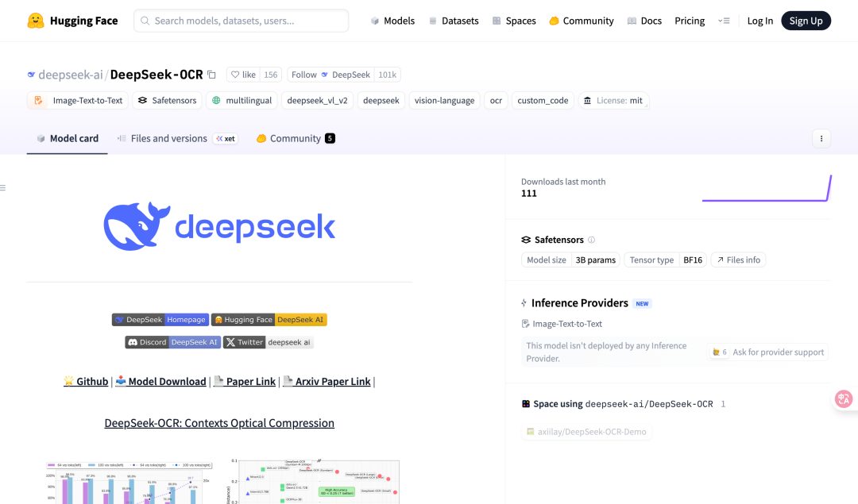This screenshot has width=858, height=504.
Task: Copy the DeepSeek-OCR model name
Action: (x=211, y=73)
